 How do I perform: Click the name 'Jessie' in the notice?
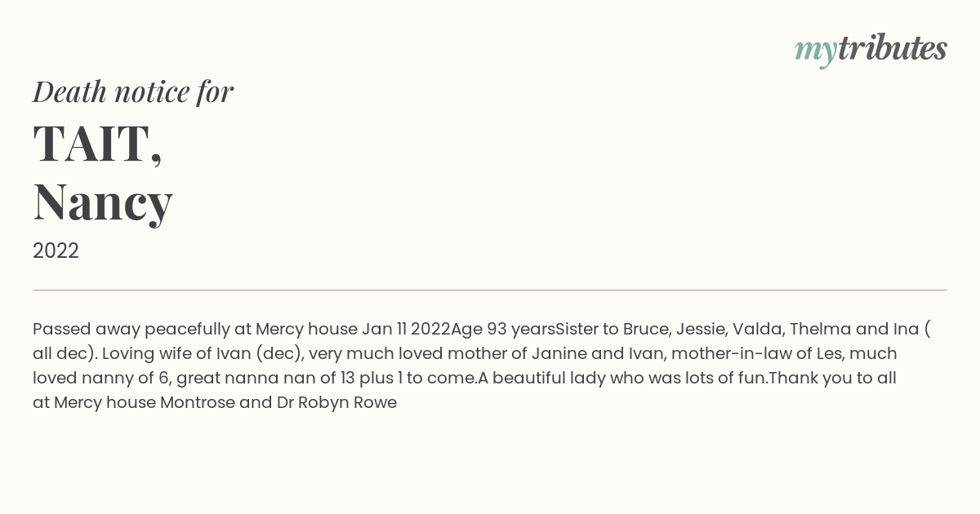[x=702, y=329]
